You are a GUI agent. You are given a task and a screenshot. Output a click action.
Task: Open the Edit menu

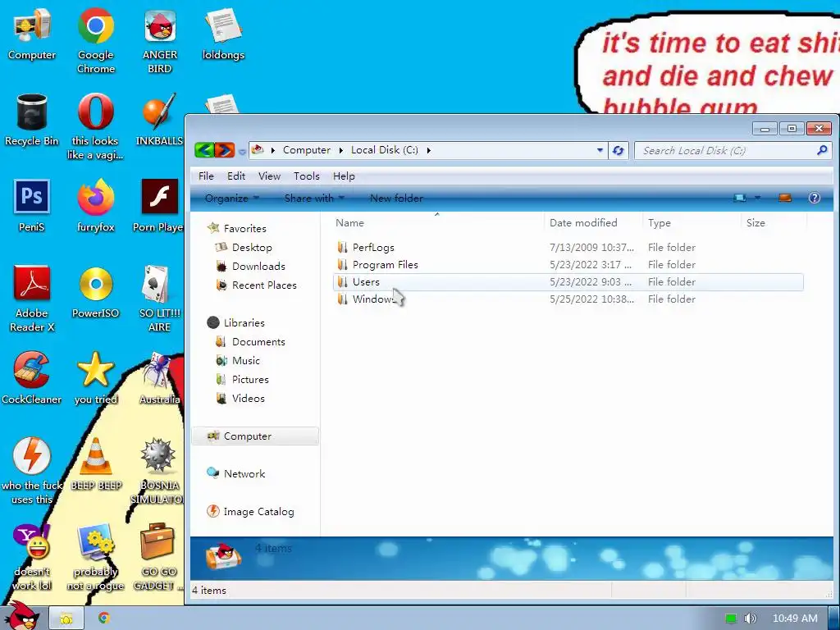(235, 176)
